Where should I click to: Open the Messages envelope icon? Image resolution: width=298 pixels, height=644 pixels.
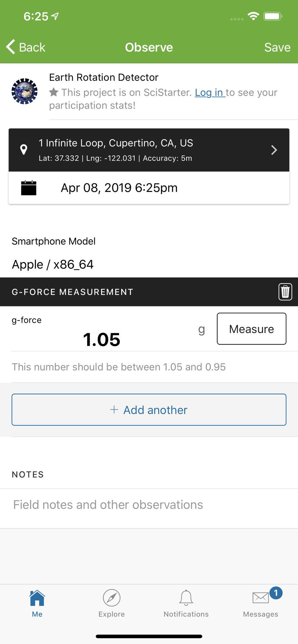[261, 598]
